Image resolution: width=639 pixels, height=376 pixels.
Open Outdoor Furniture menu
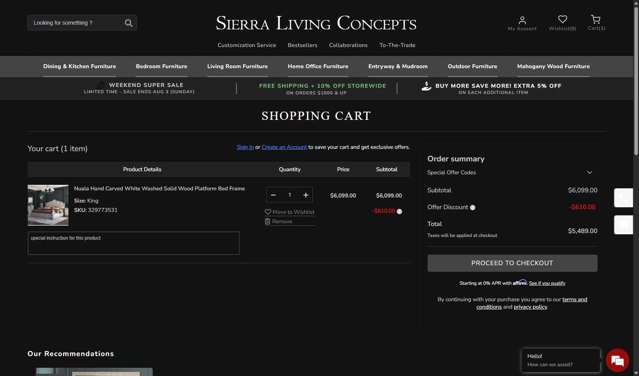click(472, 66)
